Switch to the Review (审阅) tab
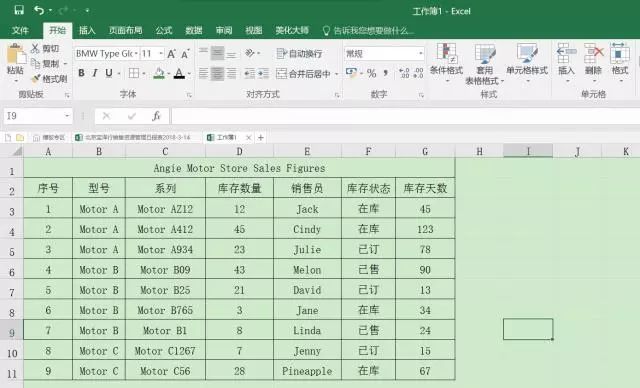The width and height of the screenshot is (640, 388). (x=224, y=30)
